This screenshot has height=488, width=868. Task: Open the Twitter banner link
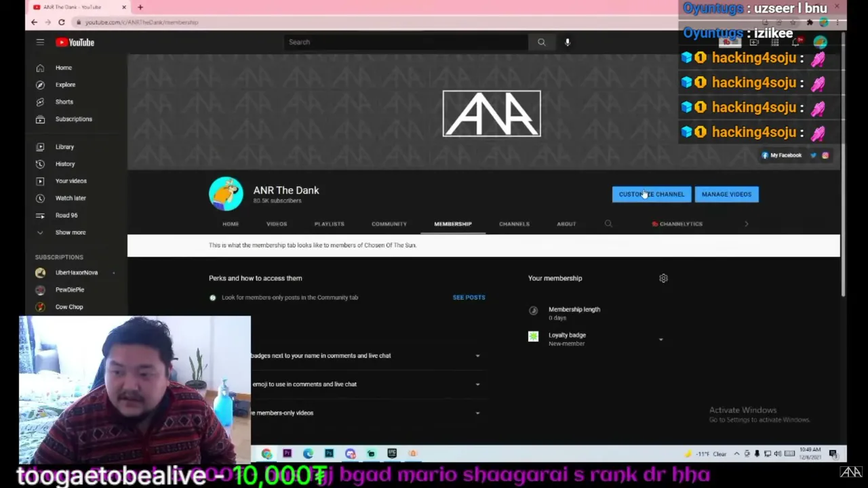pos(813,155)
